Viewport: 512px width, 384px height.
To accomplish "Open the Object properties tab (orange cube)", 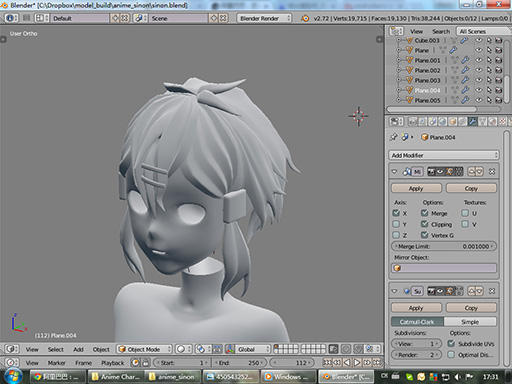I will click(x=452, y=122).
